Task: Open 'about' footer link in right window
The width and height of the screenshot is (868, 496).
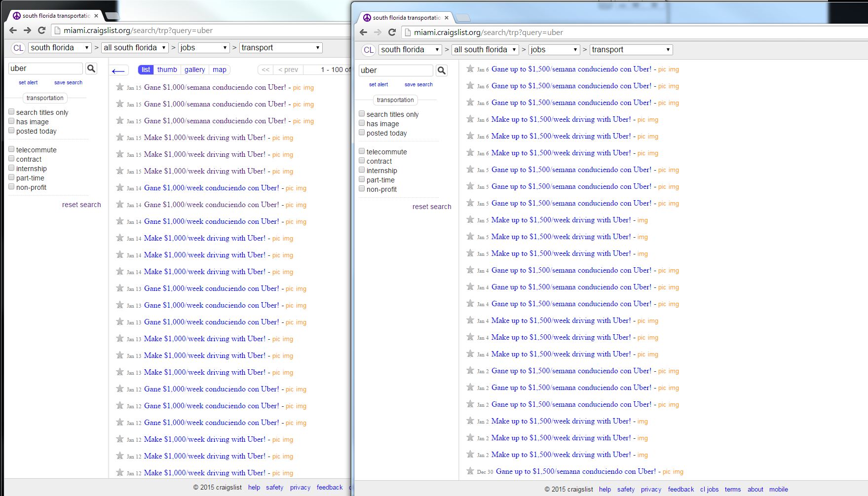Action: [x=755, y=490]
